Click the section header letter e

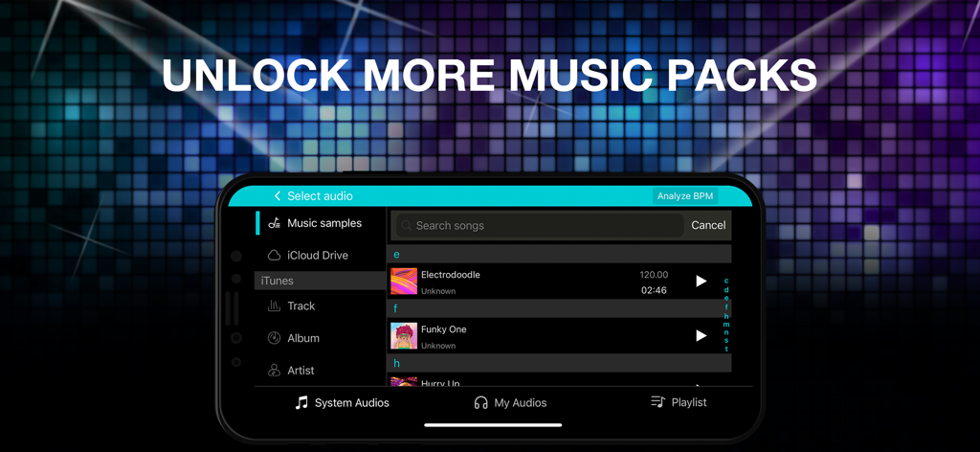(x=396, y=255)
